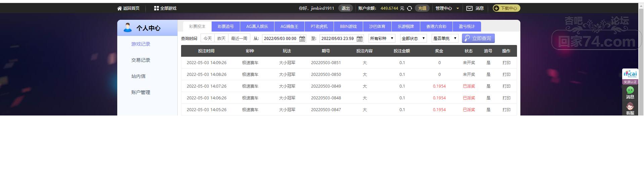Image resolution: width=644 pixels, height=184 pixels.
Task: Open the 沙巴体育 tab
Action: coord(377,27)
